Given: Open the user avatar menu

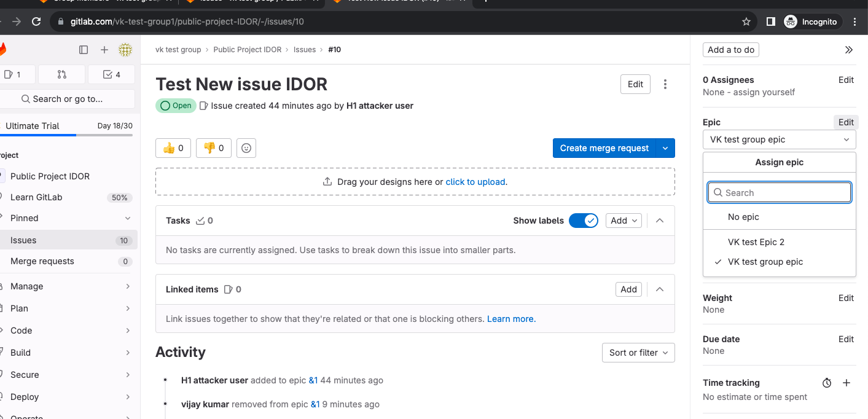Looking at the screenshot, I should (x=125, y=50).
